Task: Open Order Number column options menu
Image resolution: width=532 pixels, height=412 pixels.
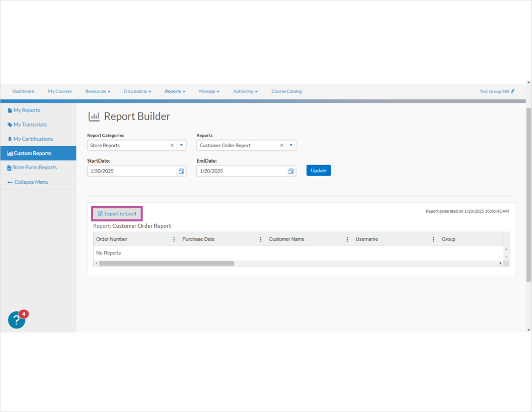Action: (174, 239)
